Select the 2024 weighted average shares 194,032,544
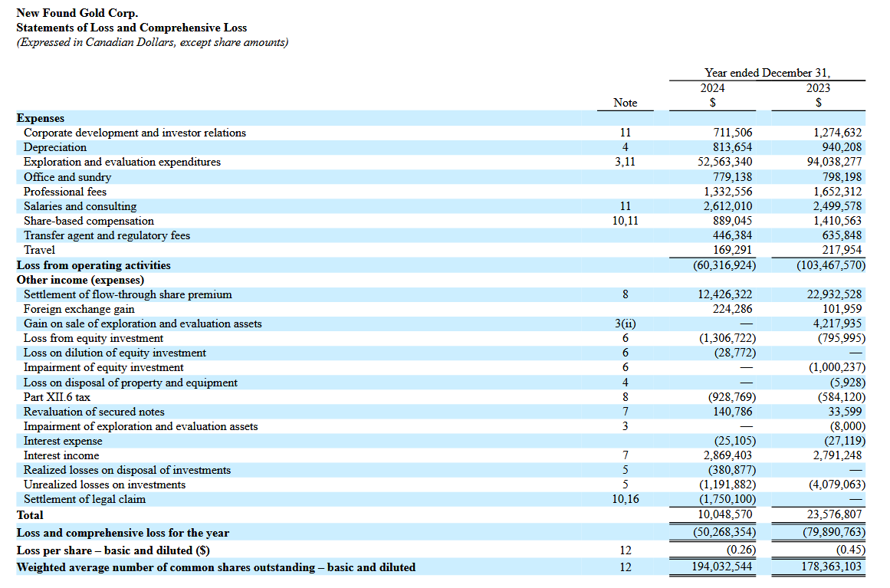The width and height of the screenshot is (890, 588). click(x=721, y=567)
